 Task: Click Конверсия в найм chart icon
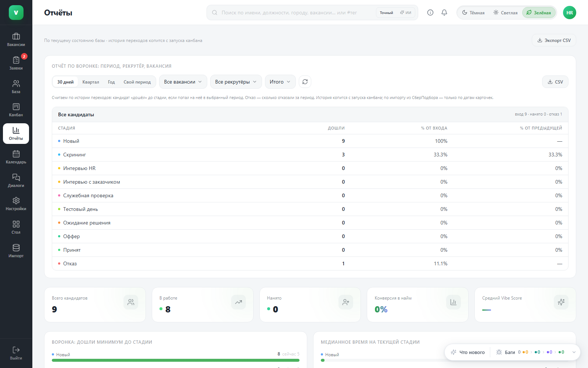click(453, 302)
